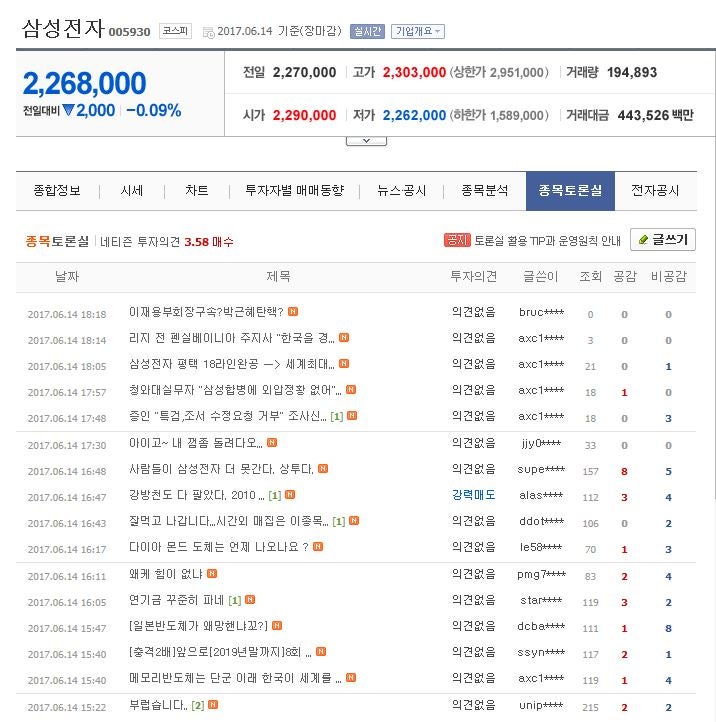Click the 네티즌 투자의견 3.58 매수 rating
The height and width of the screenshot is (722, 716).
point(167,242)
